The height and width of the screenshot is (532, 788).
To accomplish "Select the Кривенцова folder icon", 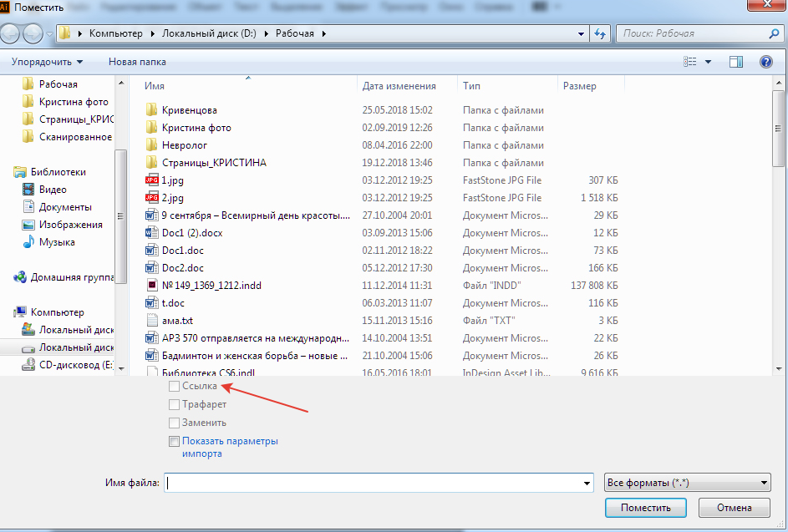I will coord(151,109).
